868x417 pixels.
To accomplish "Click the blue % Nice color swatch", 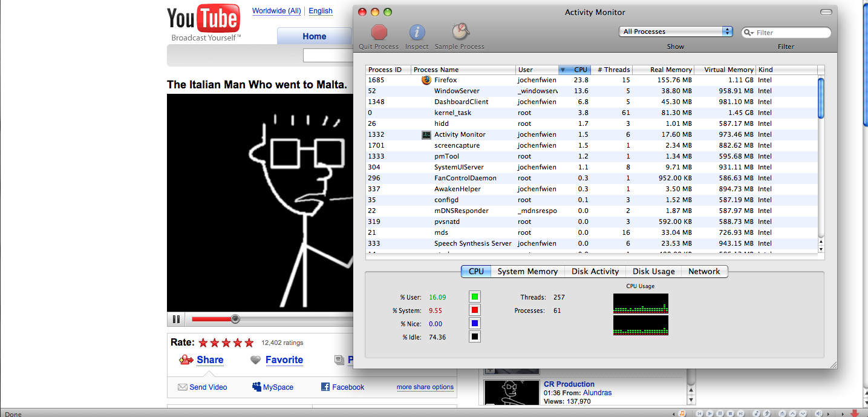I will [x=475, y=323].
